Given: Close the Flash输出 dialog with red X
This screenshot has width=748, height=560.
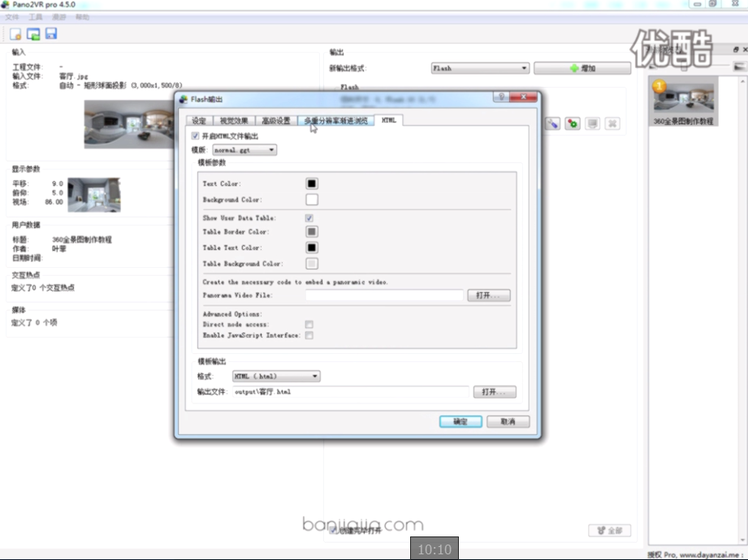Looking at the screenshot, I should [523, 97].
